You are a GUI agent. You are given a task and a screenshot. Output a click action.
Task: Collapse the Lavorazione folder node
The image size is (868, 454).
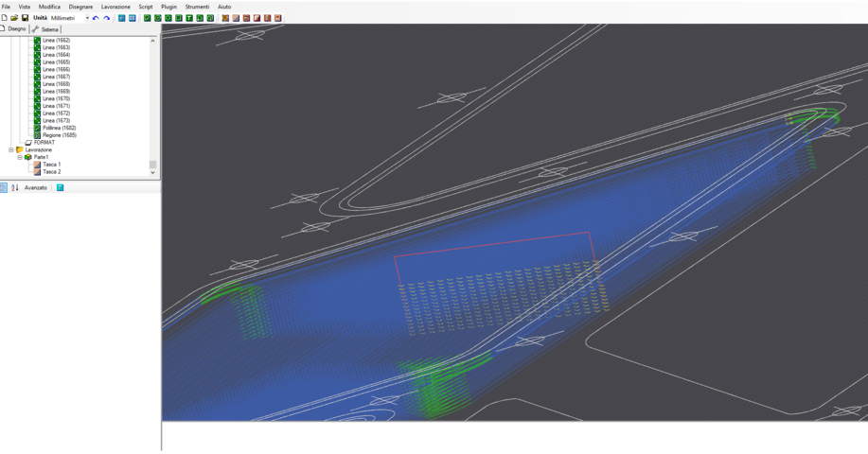(11, 149)
